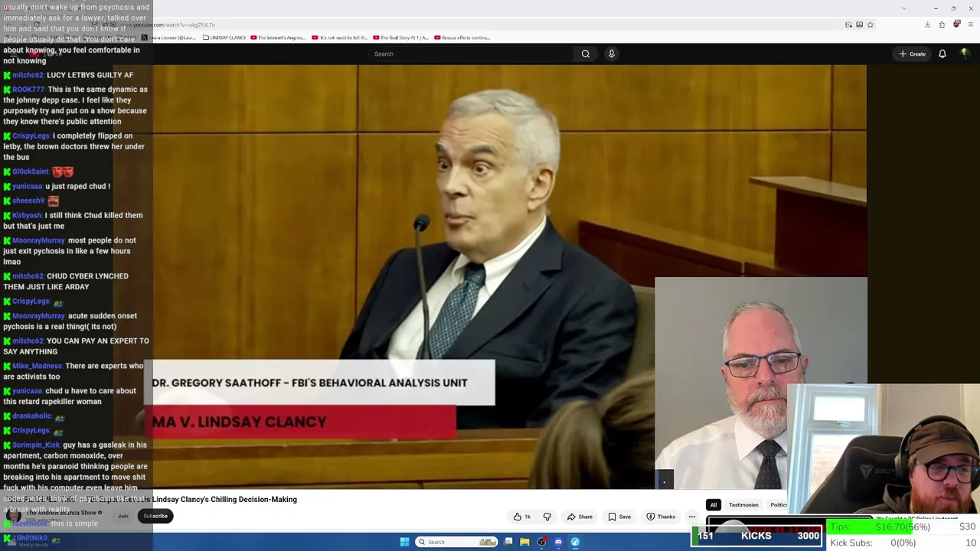The height and width of the screenshot is (551, 980).
Task: Click the KICKS 151 of 3000 goal bar
Action: [x=757, y=536]
